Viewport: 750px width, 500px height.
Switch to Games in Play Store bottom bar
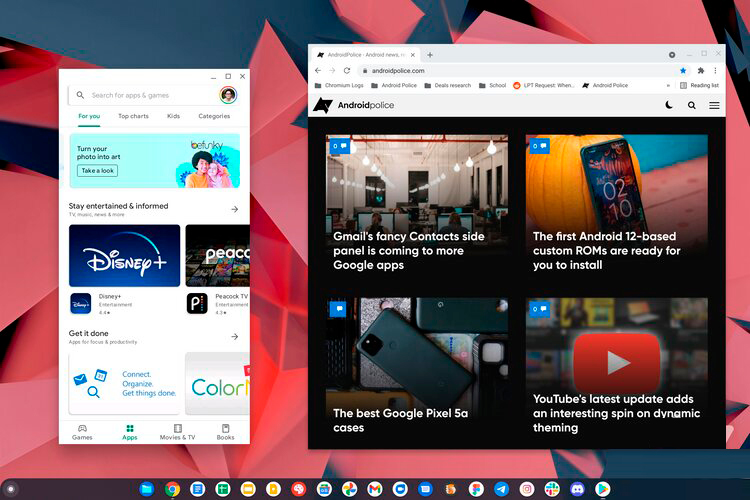click(x=82, y=432)
